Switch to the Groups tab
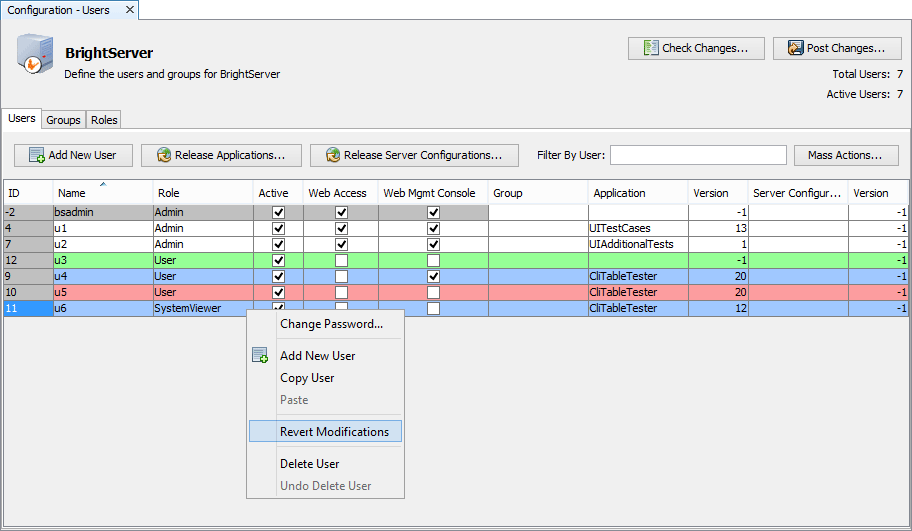This screenshot has height=531, width=912. (63, 120)
